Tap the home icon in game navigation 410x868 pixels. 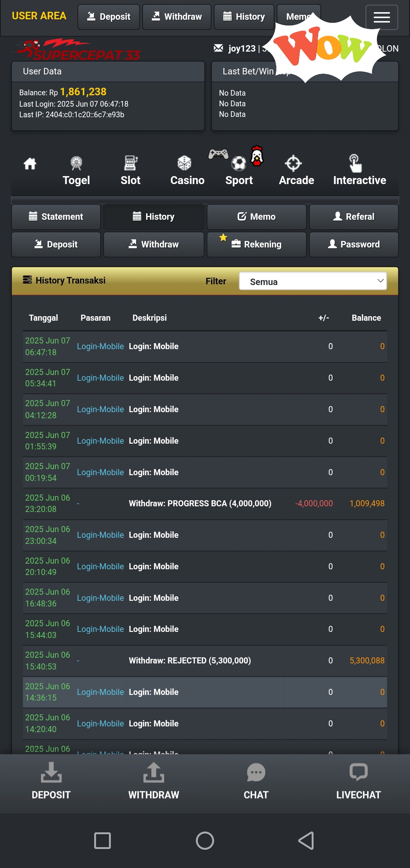pyautogui.click(x=30, y=164)
